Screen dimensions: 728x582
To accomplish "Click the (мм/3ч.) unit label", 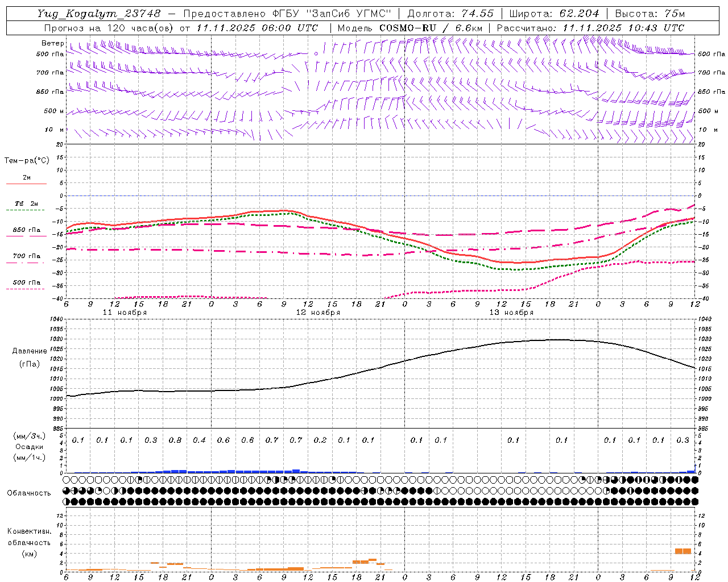I will pos(29,436).
